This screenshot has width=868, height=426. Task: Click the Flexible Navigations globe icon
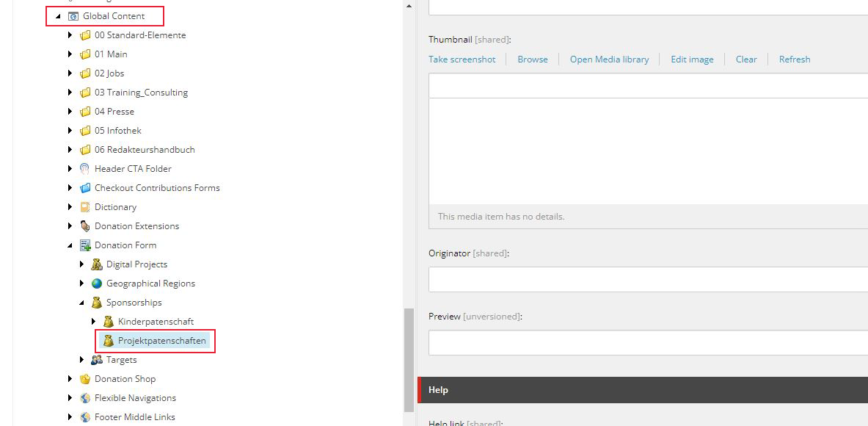pos(84,398)
